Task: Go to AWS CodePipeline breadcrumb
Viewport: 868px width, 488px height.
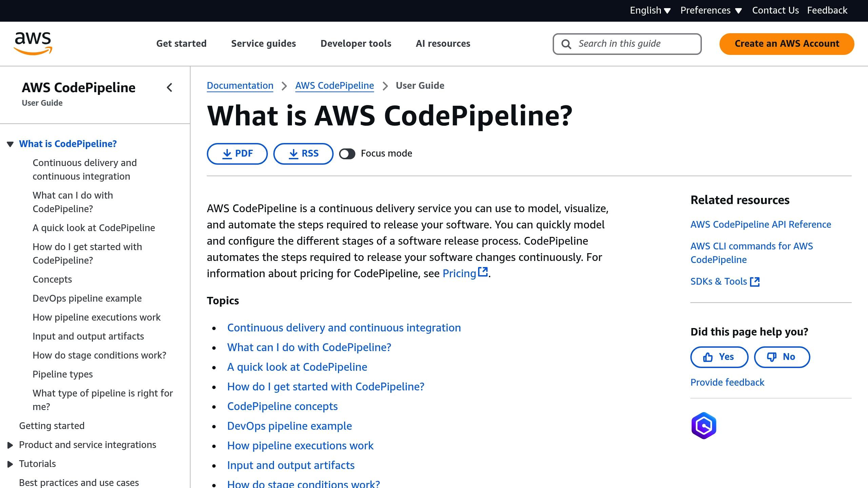Action: coord(335,86)
